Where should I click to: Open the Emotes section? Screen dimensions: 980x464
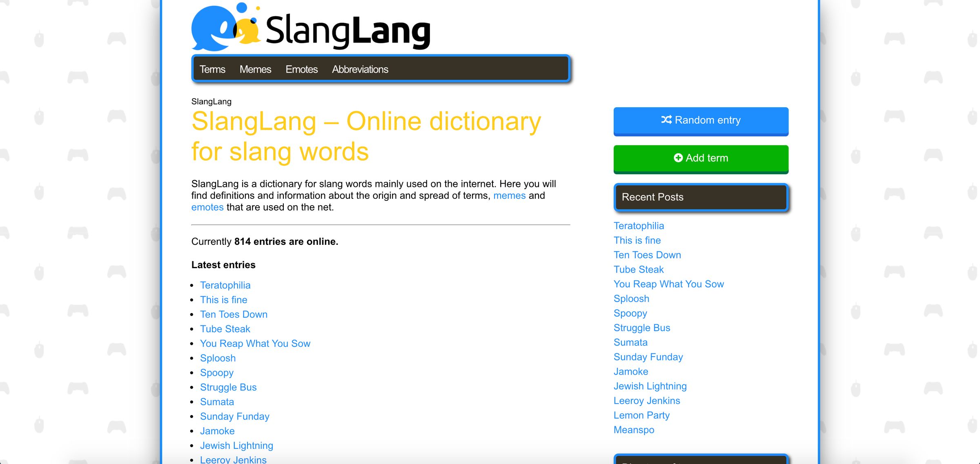coord(302,69)
